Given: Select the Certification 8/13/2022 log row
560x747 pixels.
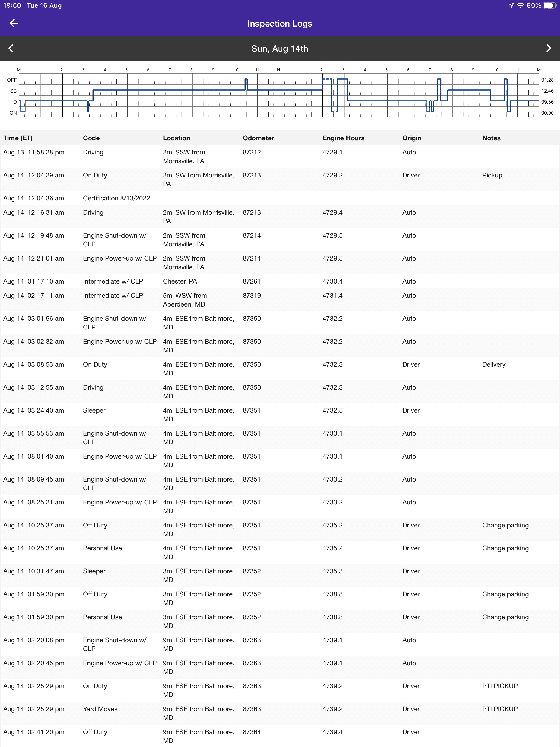Looking at the screenshot, I should pyautogui.click(x=116, y=198).
